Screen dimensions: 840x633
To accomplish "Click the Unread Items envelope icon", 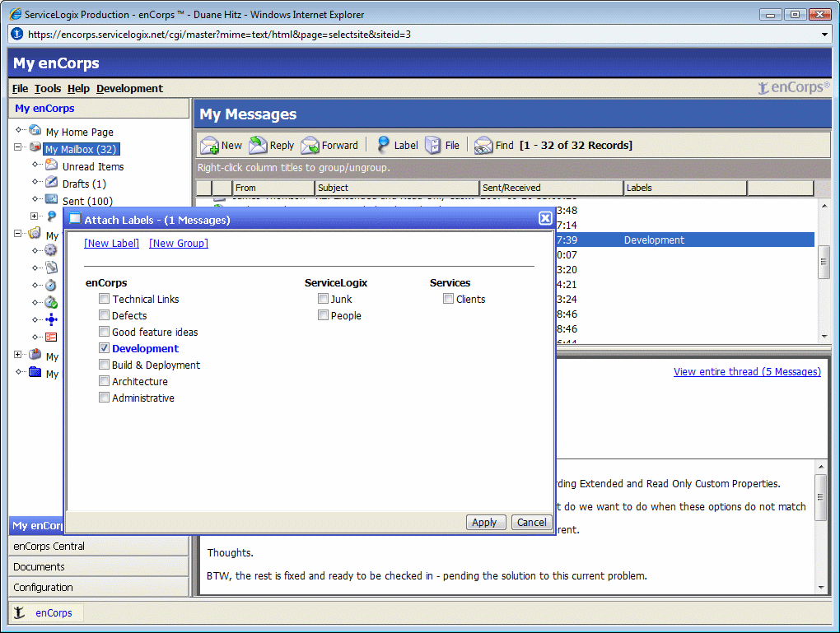I will click(x=51, y=165).
